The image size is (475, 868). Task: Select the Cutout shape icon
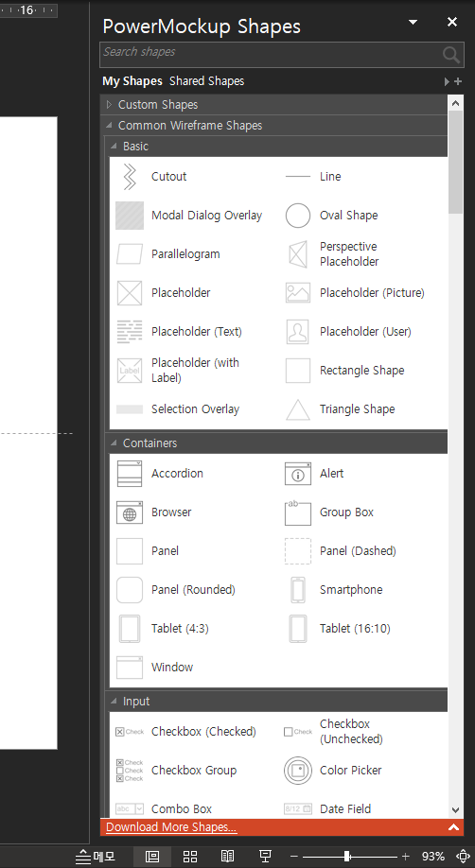pyautogui.click(x=129, y=177)
